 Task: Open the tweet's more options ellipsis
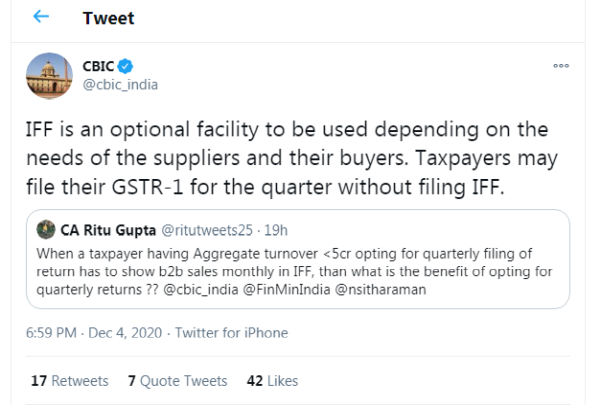pos(561,64)
